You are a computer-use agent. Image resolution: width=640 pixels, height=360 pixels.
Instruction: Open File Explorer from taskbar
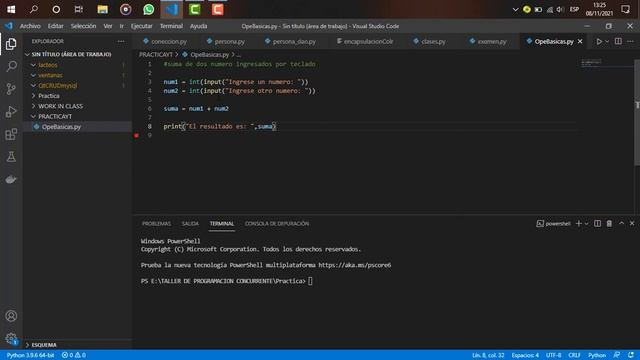point(102,9)
